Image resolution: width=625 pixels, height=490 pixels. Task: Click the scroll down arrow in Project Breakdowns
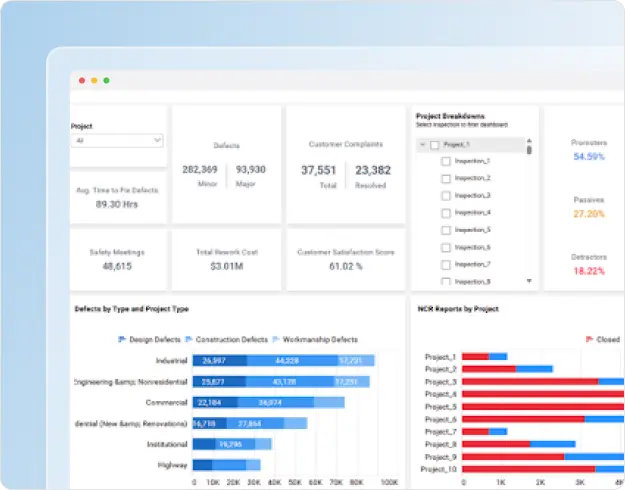pos(529,281)
